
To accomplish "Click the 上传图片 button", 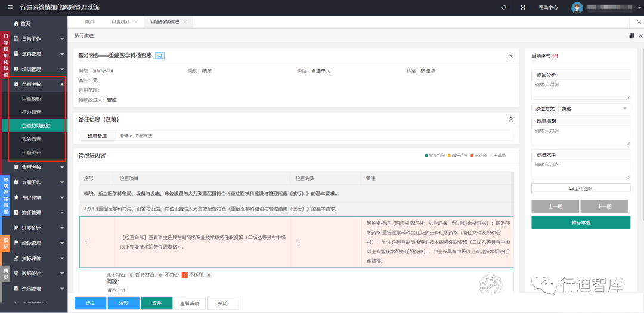I will click(x=581, y=188).
